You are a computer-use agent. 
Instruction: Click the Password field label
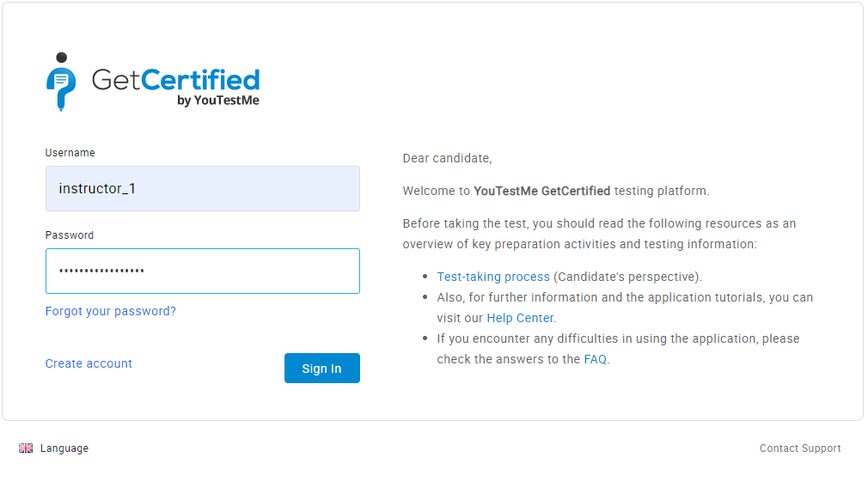pos(70,235)
